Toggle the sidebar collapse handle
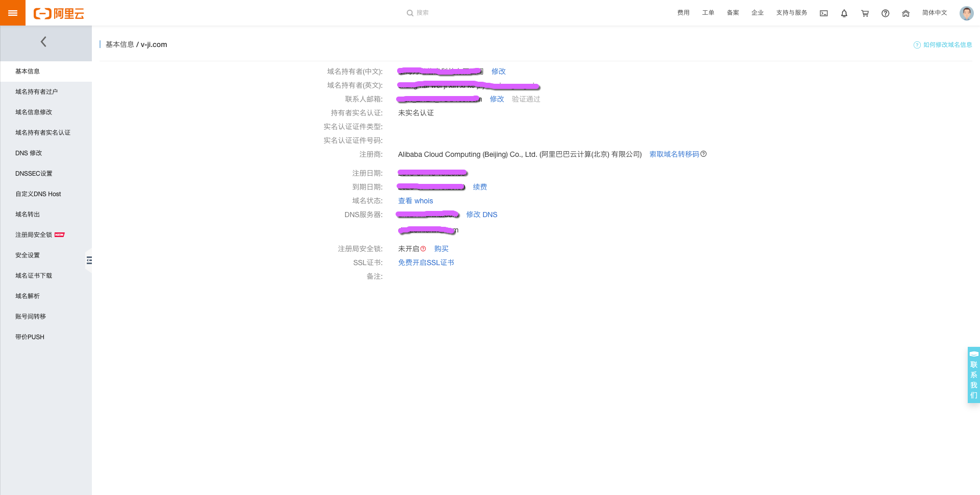The image size is (980, 495). tap(89, 261)
